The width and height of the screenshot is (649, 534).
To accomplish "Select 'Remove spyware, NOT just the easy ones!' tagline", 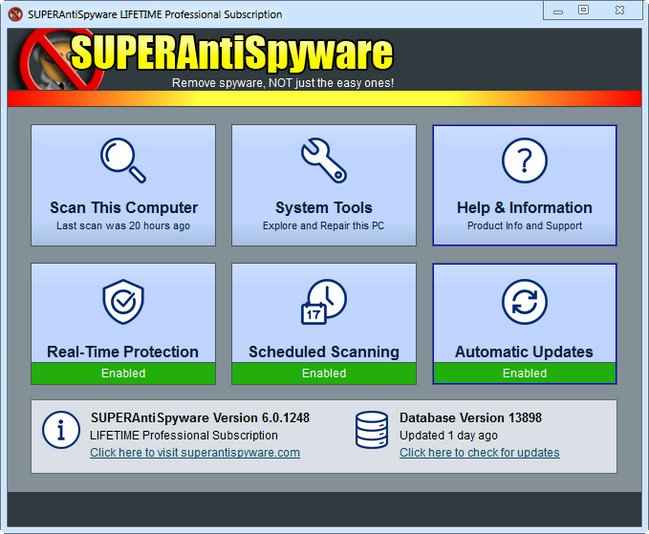I will click(283, 83).
